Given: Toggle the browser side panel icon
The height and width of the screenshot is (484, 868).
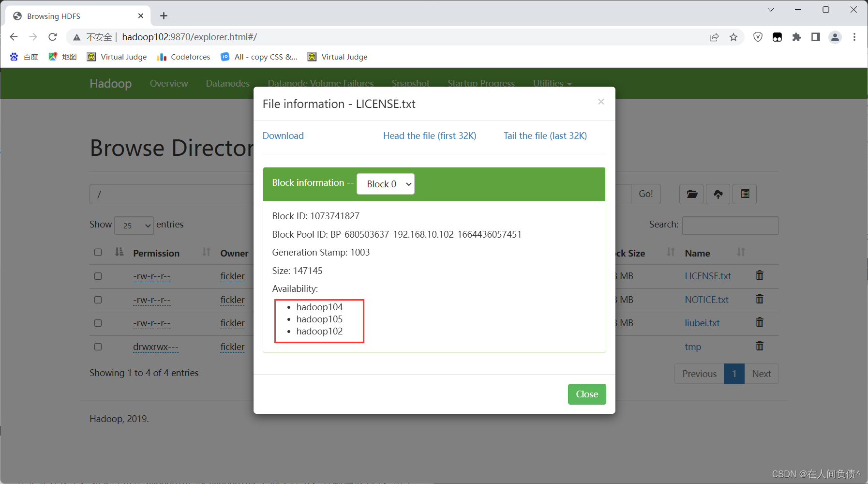Looking at the screenshot, I should (816, 37).
